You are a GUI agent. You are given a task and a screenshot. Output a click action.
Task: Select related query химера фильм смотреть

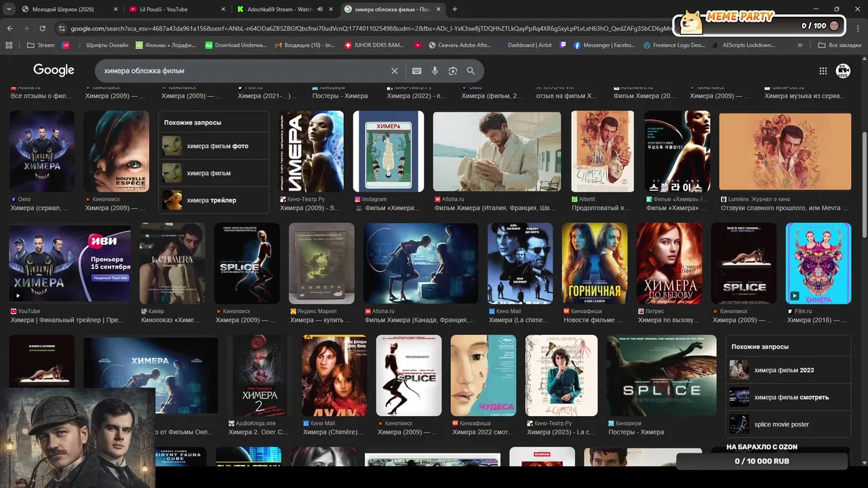tap(788, 397)
